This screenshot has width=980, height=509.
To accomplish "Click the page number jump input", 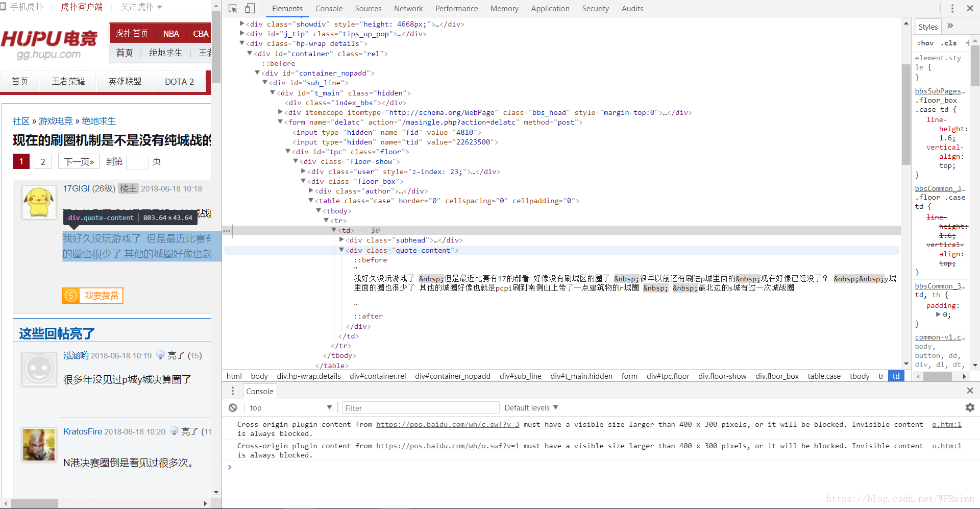I will 137,162.
